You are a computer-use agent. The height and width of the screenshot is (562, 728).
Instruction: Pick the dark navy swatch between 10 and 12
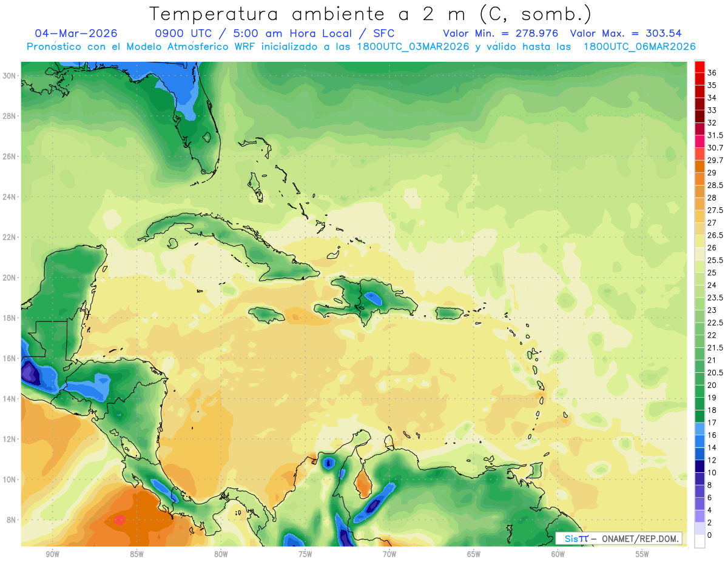point(699,466)
